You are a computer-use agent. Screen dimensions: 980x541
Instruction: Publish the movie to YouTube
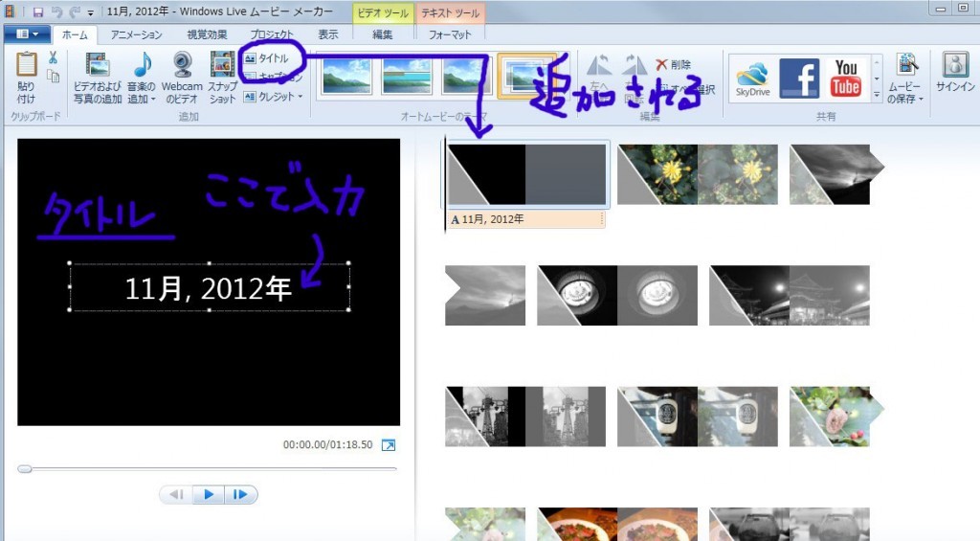846,79
